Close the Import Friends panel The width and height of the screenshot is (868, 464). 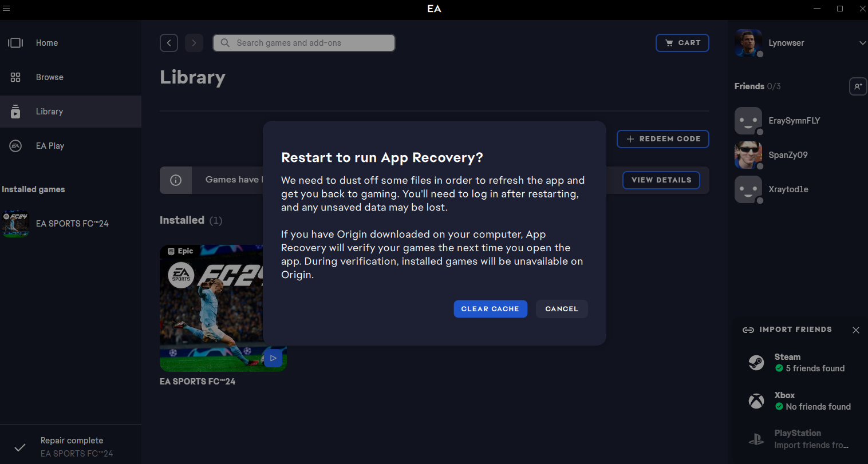coord(856,330)
